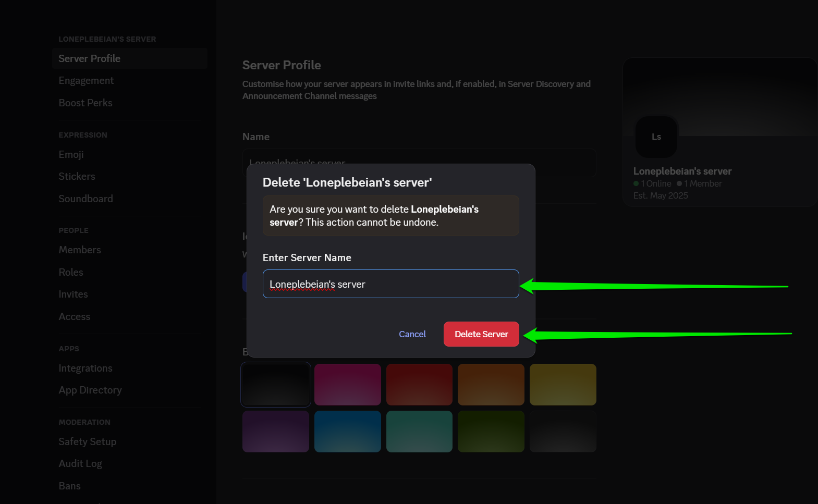818x504 pixels.
Task: Select the yellow banner colour swatch
Action: pos(563,385)
